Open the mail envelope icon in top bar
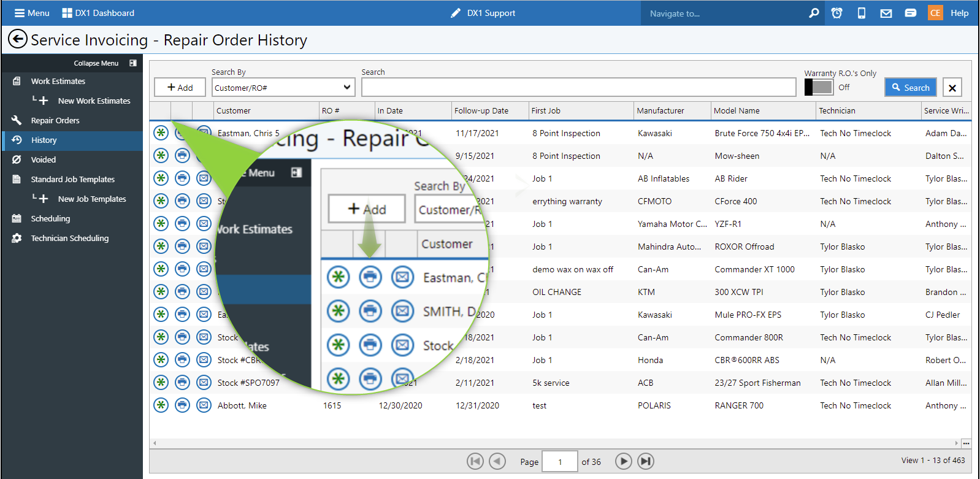980x479 pixels. (886, 13)
